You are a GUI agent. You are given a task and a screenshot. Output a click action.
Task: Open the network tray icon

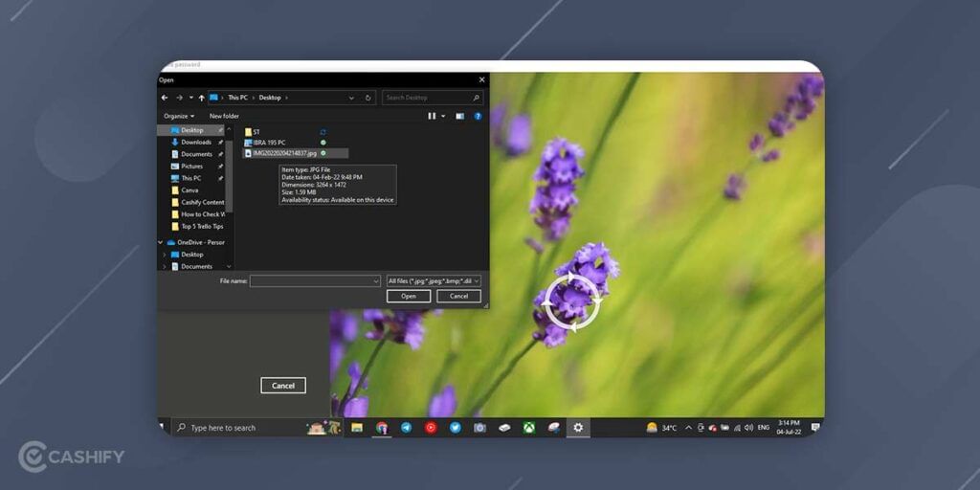[x=737, y=428]
